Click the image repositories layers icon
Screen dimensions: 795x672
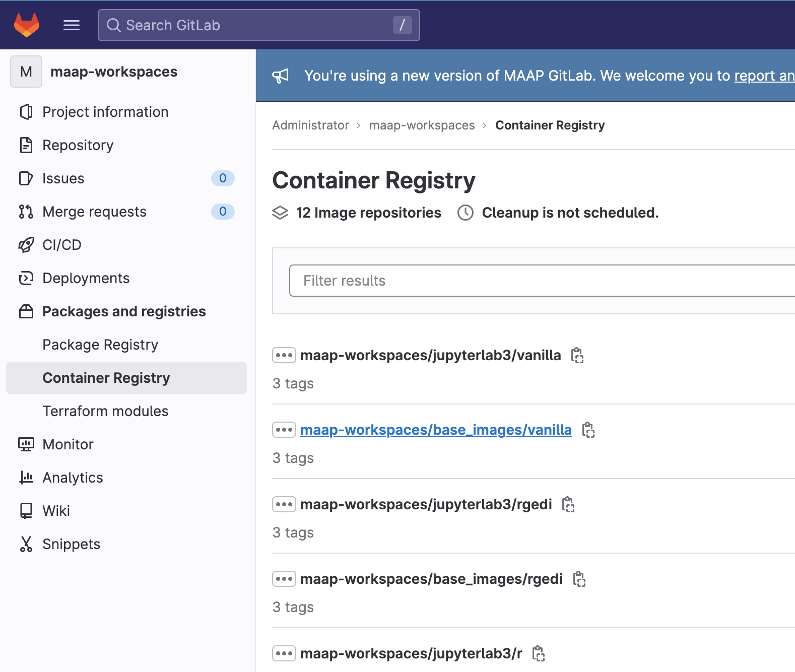280,213
